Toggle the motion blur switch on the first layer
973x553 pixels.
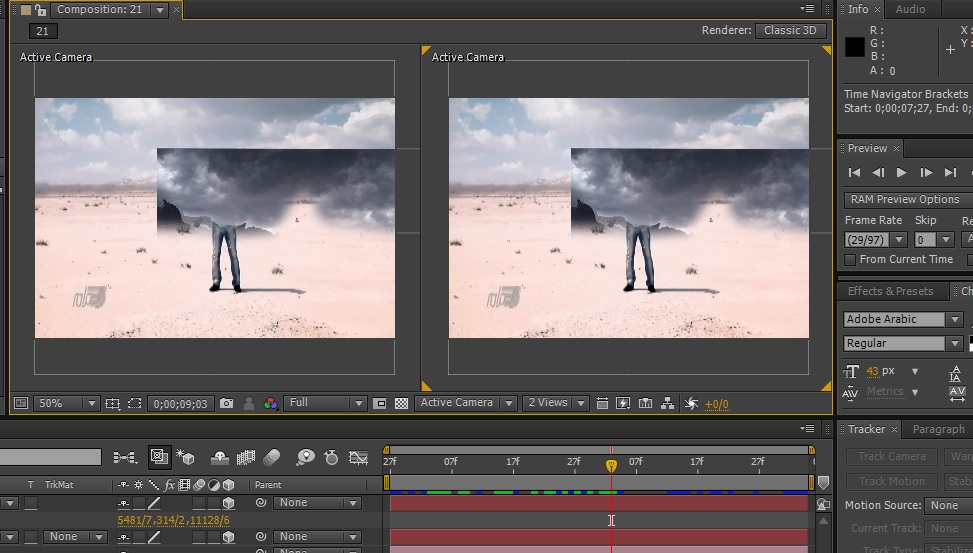pyautogui.click(x=199, y=503)
